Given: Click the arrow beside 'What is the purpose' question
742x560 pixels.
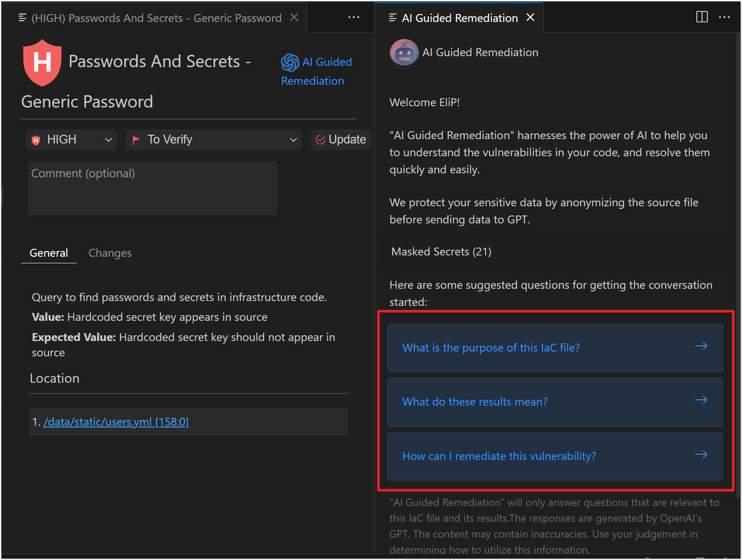Looking at the screenshot, I should coord(701,346).
